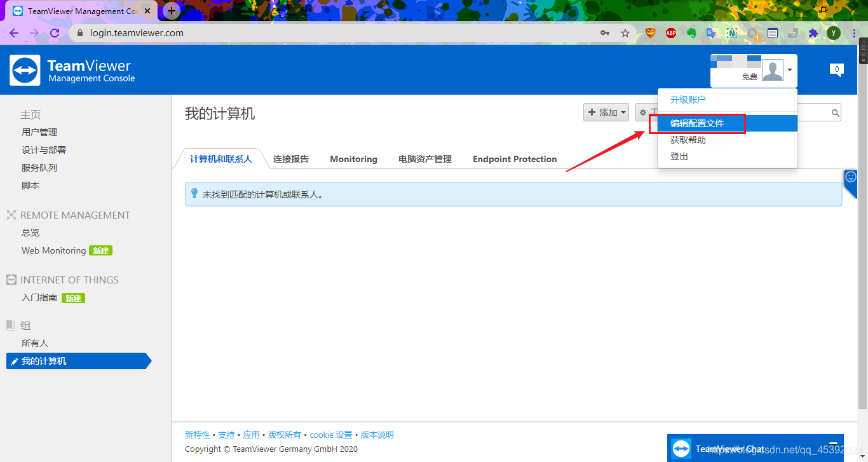Click the 主页 sidebar heading
The image size is (868, 462).
(x=31, y=114)
